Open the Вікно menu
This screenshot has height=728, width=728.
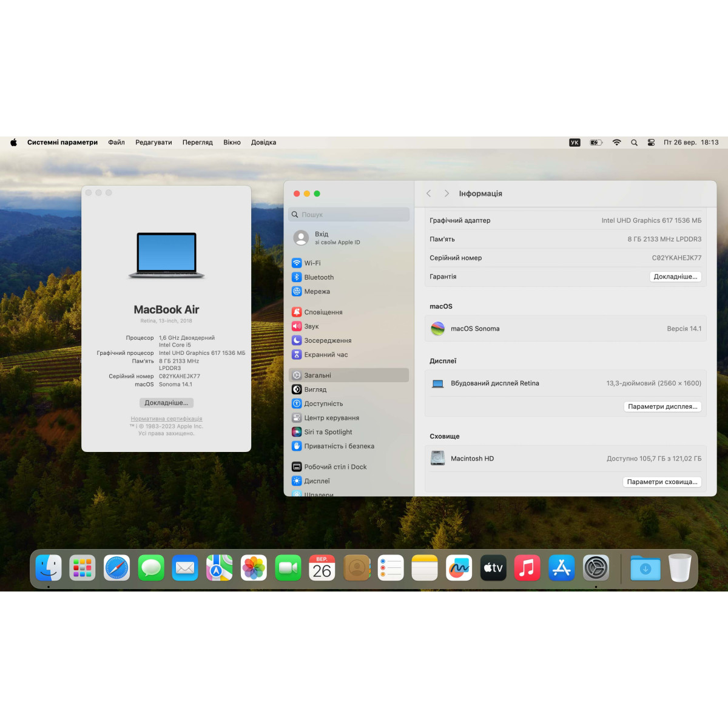232,143
